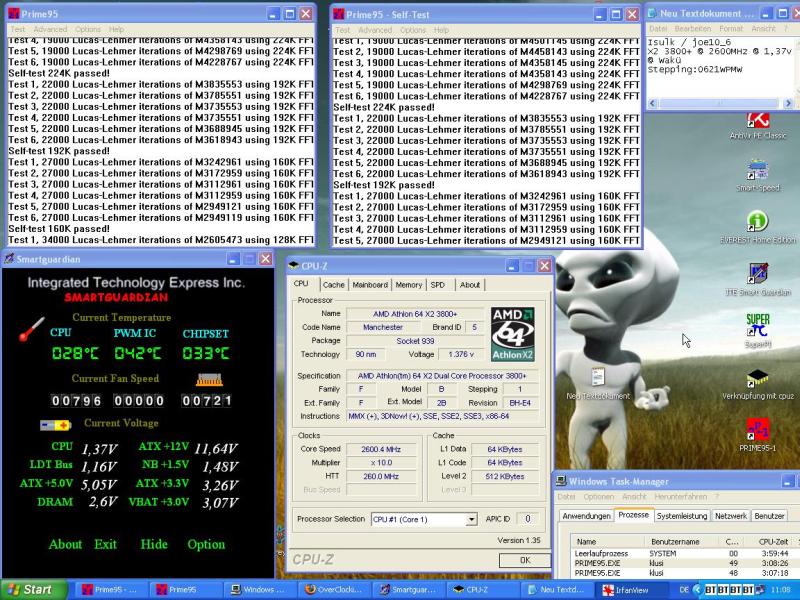Click the CPU-Z title bar icon
Image resolution: width=800 pixels, height=600 pixels.
293,266
